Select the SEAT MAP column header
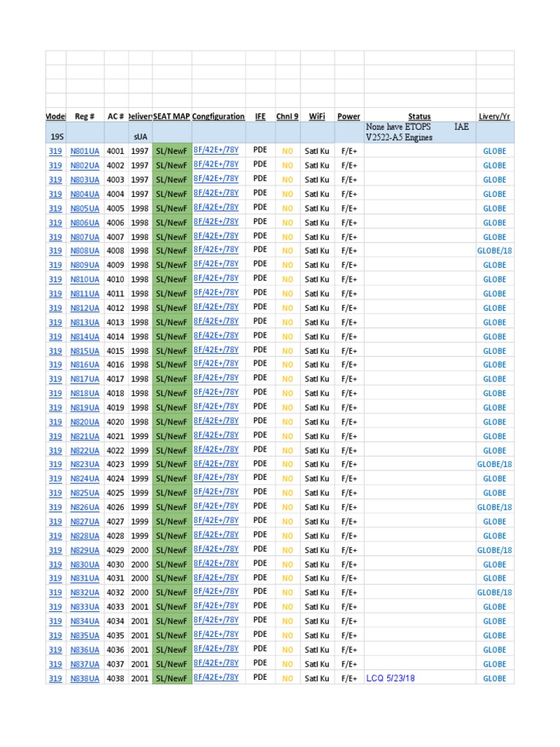 (171, 116)
